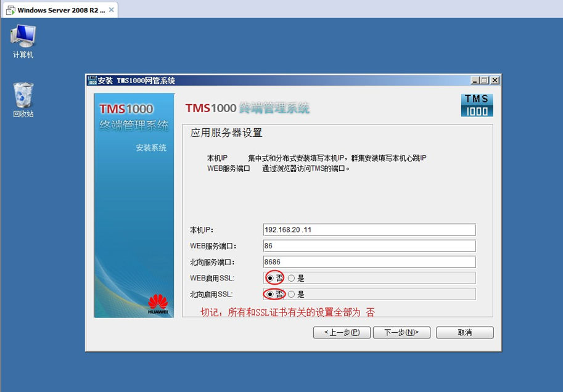Image resolution: width=563 pixels, height=392 pixels.
Task: Select 是 for WEB启用SSL
Action: click(x=291, y=278)
